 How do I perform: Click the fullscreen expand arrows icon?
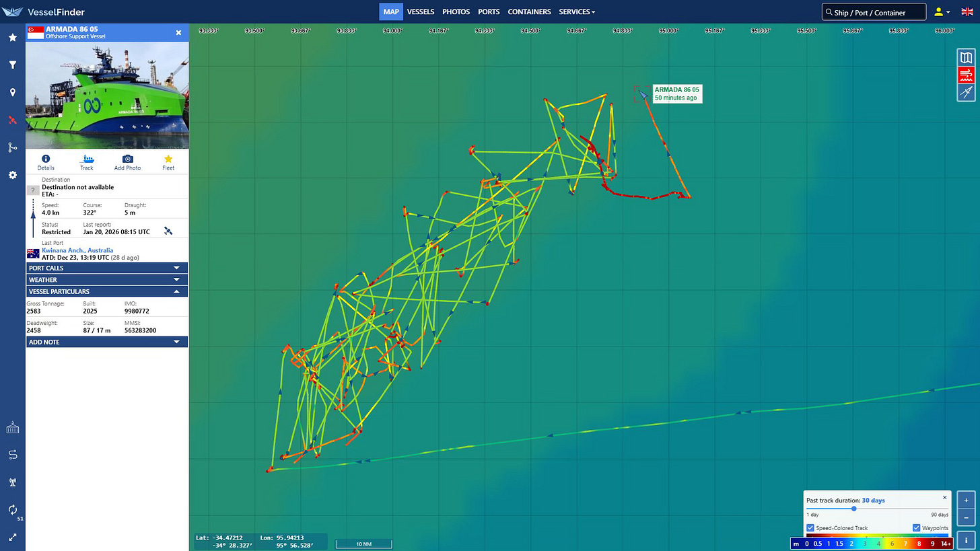pyautogui.click(x=12, y=538)
